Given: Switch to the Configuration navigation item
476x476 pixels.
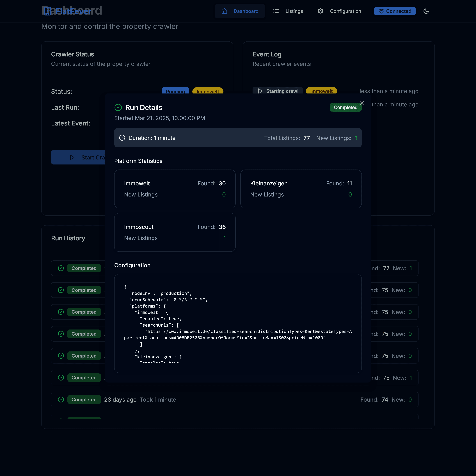Looking at the screenshot, I should click(x=345, y=11).
